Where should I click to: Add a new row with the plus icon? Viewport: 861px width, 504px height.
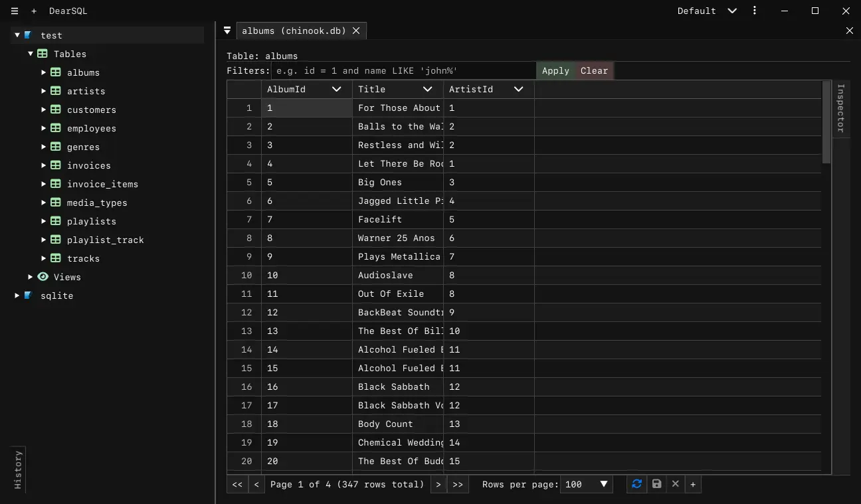pos(693,484)
